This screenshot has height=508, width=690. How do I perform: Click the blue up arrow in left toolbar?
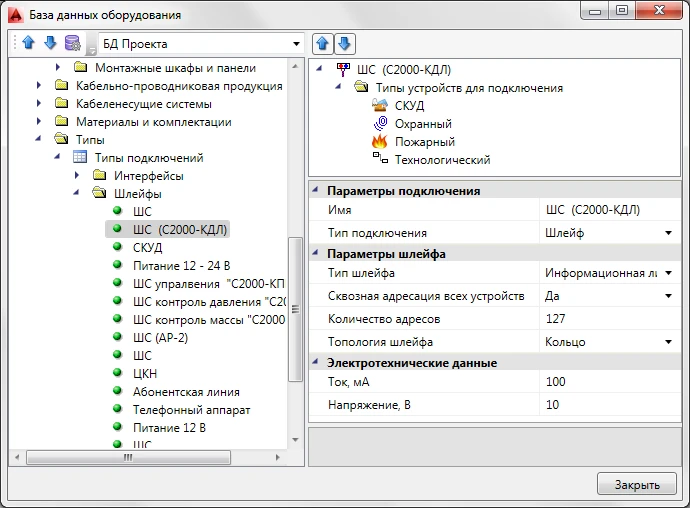pos(28,44)
